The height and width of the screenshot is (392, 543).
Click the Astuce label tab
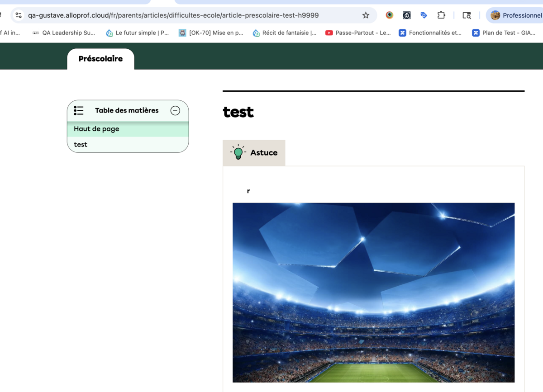tap(254, 153)
